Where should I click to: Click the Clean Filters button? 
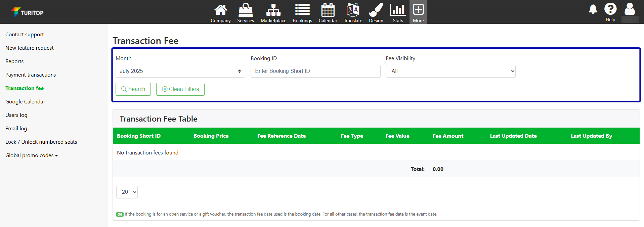[180, 89]
